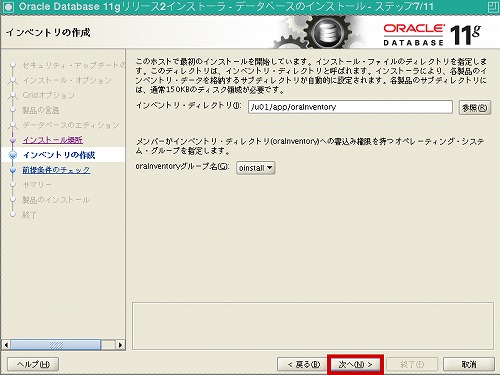The height and width of the screenshot is (375, 500).
Task: Click the データベースのエディション step text
Action: pyautogui.click(x=71, y=125)
